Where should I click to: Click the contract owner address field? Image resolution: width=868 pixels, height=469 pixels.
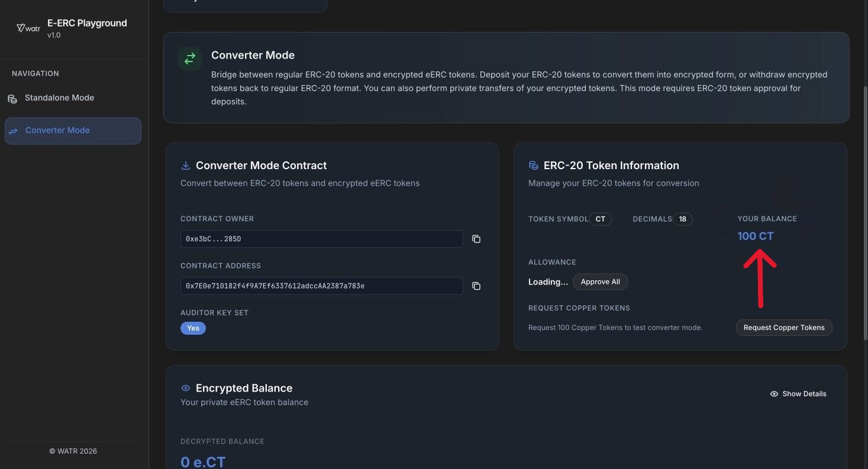(321, 239)
